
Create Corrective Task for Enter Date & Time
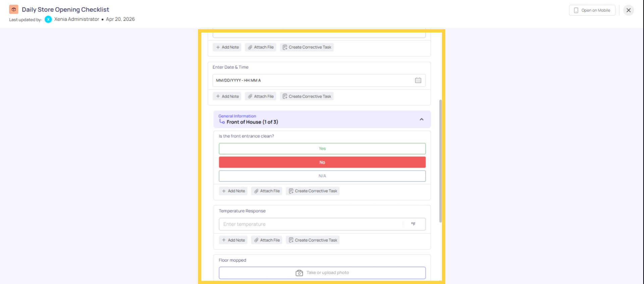[307, 96]
